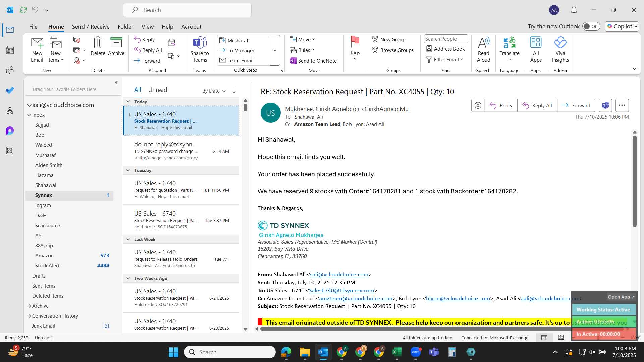Expand the Archive folder
This screenshot has height=362, width=644.
coord(30,306)
